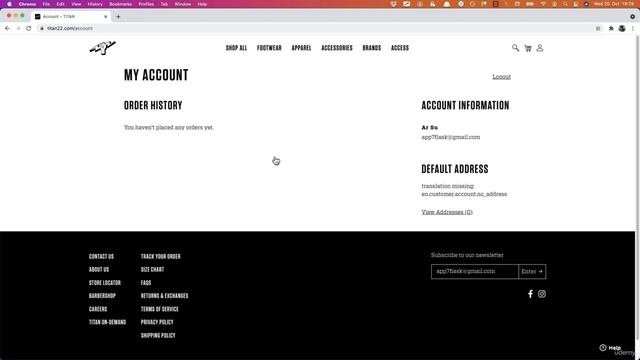The height and width of the screenshot is (360, 640).
Task: Open the Apparel menu
Action: [x=301, y=48]
